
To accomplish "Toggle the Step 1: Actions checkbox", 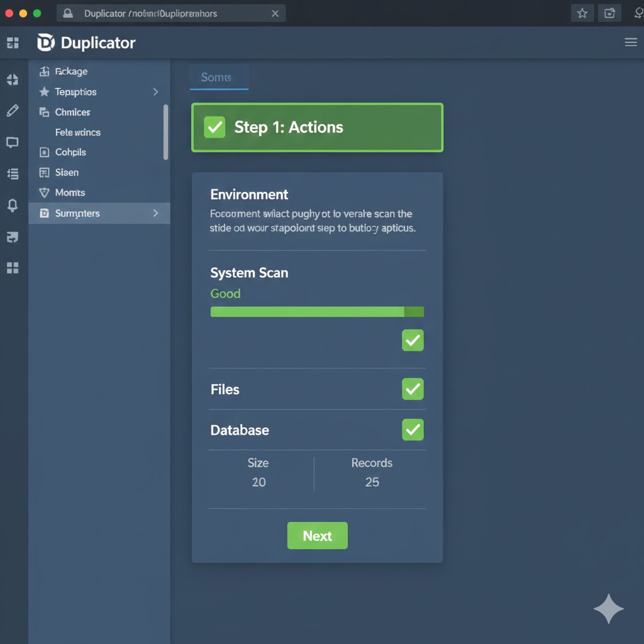I will [x=214, y=127].
